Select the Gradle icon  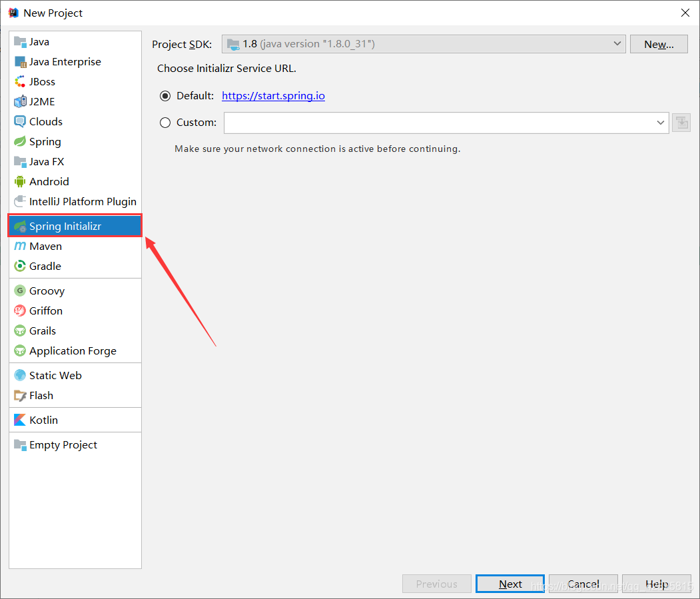pyautogui.click(x=20, y=267)
